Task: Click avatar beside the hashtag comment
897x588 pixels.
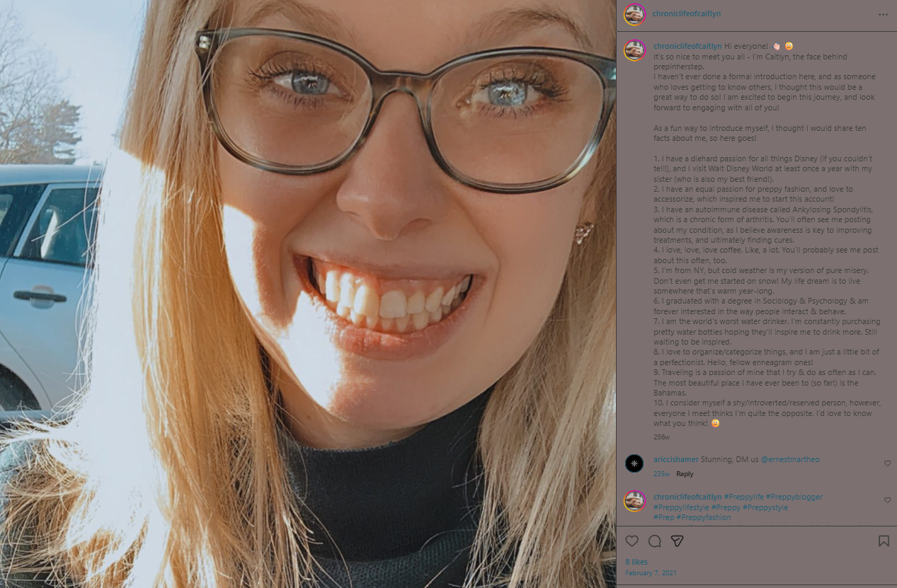Action: 634,501
